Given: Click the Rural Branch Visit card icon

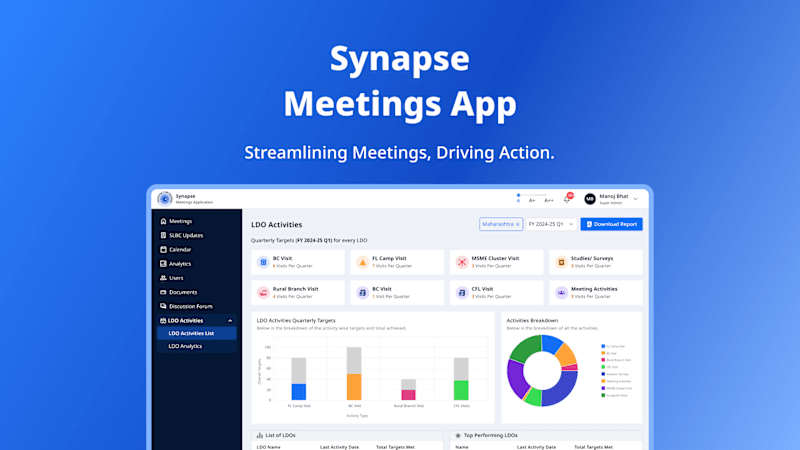Looking at the screenshot, I should coord(263,293).
